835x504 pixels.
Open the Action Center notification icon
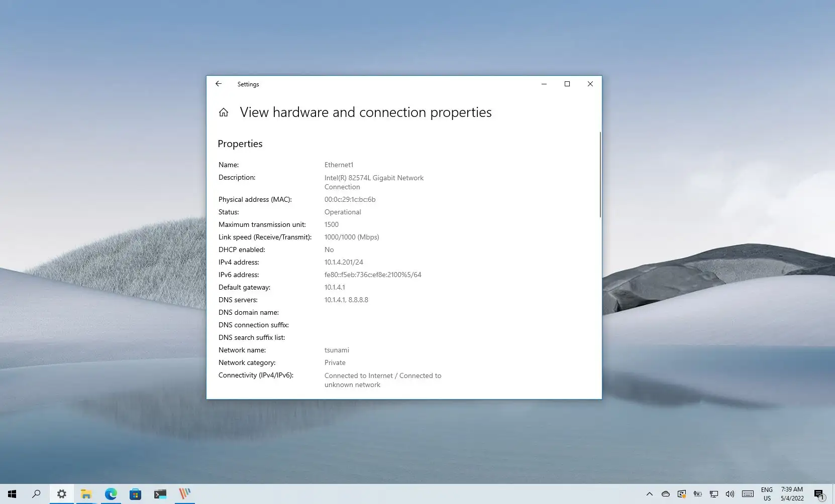click(819, 493)
